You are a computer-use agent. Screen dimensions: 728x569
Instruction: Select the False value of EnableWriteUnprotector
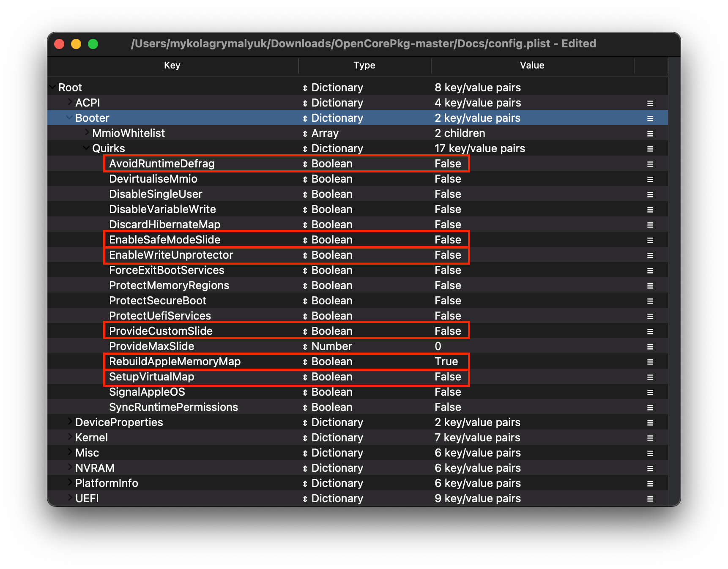[448, 255]
